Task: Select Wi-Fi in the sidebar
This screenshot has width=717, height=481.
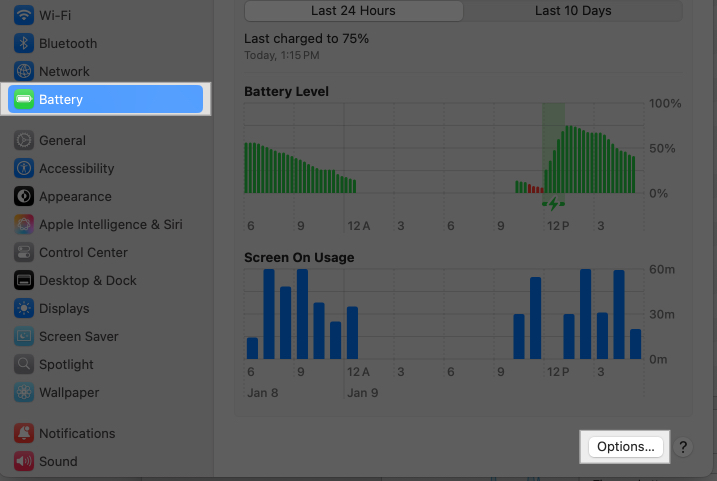Action: point(106,15)
